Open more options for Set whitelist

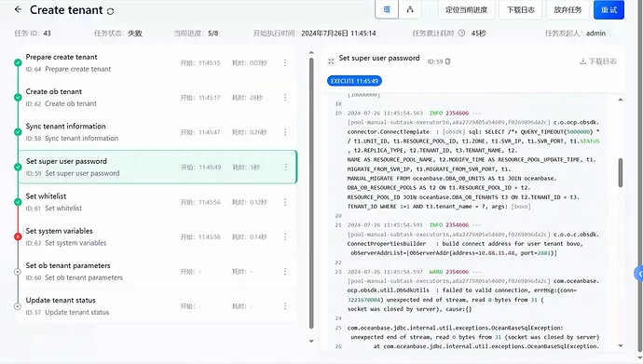point(285,202)
